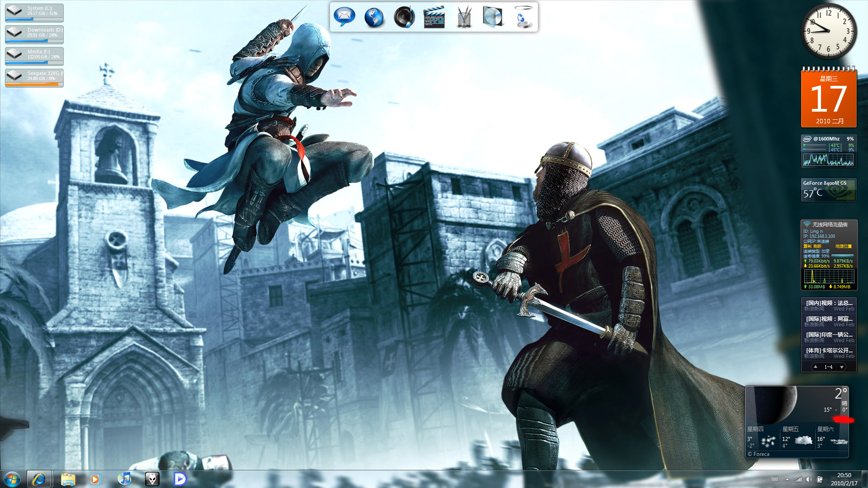Click the keyboard input icon in system tray
This screenshot has width=868, height=488.
click(x=774, y=479)
